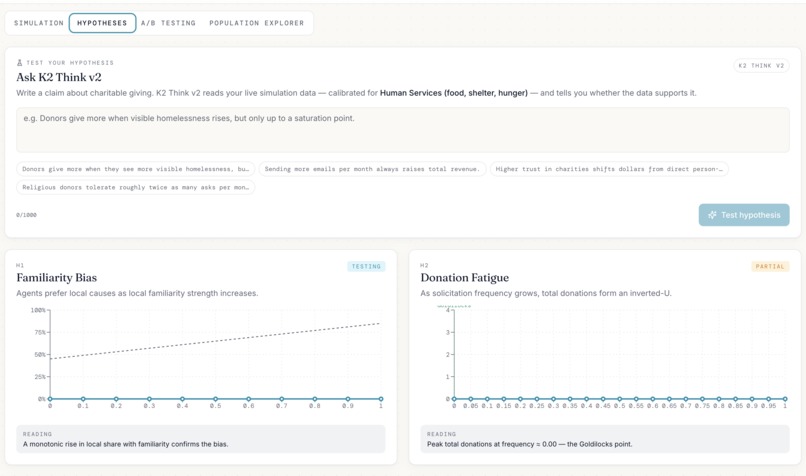This screenshot has width=806, height=476.
Task: Click Donation Fatigue data point at 0.5
Action: (x=619, y=399)
